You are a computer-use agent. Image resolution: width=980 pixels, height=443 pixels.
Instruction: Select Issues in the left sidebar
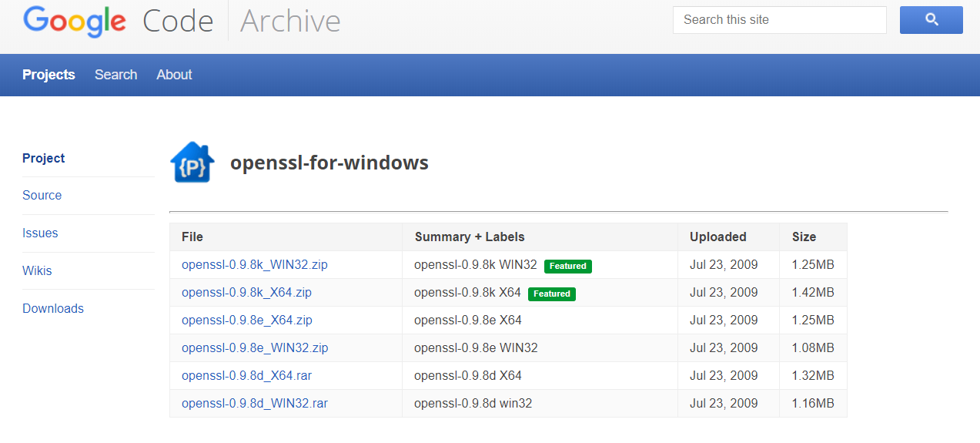pyautogui.click(x=40, y=233)
